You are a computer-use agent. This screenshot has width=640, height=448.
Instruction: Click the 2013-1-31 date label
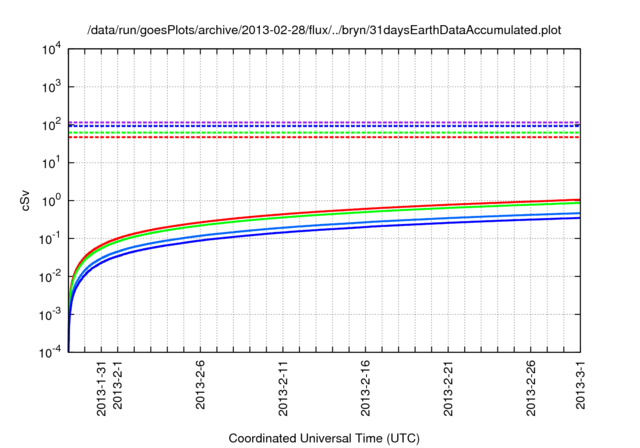pyautogui.click(x=101, y=388)
